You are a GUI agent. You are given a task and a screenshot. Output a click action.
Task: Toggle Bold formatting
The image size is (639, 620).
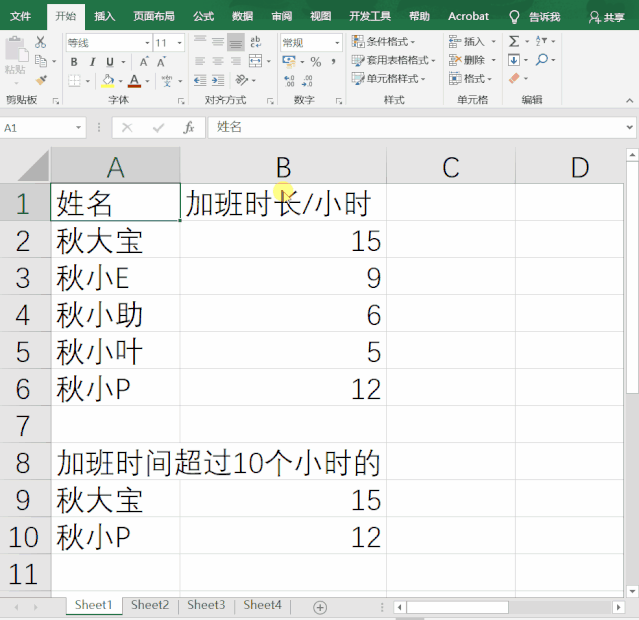(74, 62)
